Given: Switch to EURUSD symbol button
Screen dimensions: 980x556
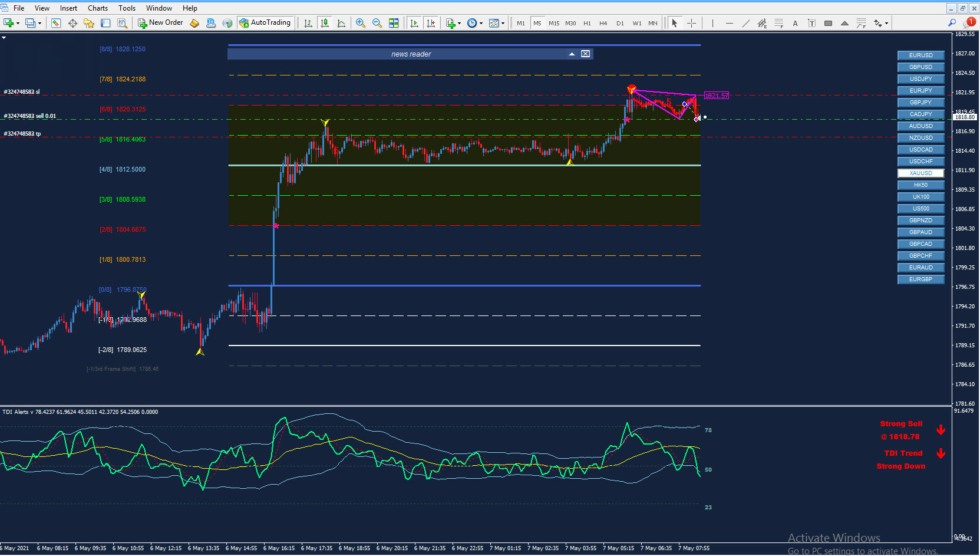Looking at the screenshot, I should 920,55.
